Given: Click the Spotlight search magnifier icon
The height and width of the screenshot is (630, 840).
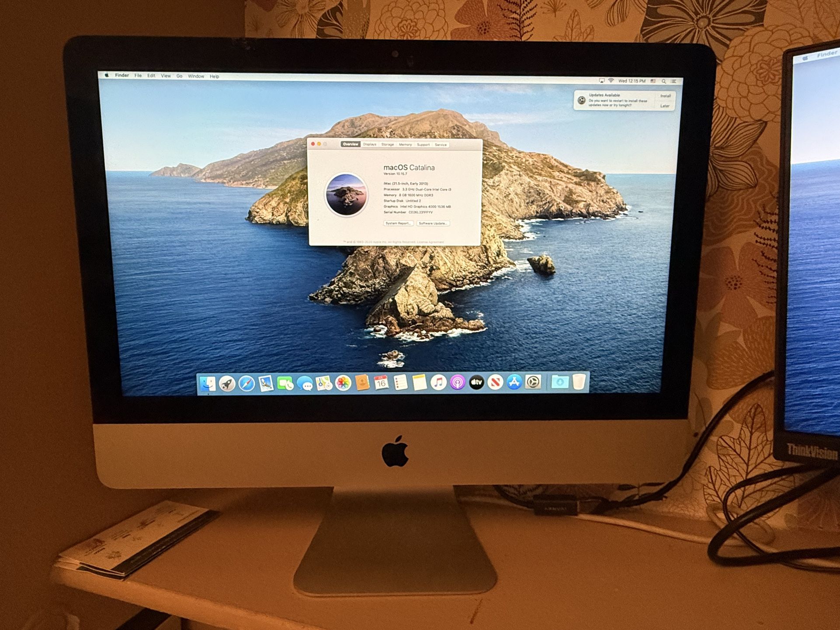Looking at the screenshot, I should point(663,81).
